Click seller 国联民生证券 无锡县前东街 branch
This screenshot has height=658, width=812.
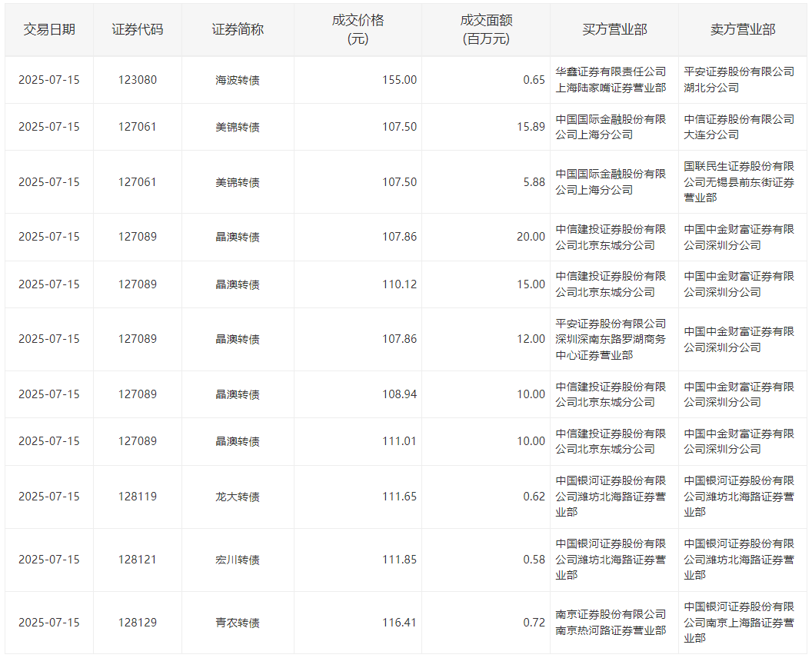point(739,182)
